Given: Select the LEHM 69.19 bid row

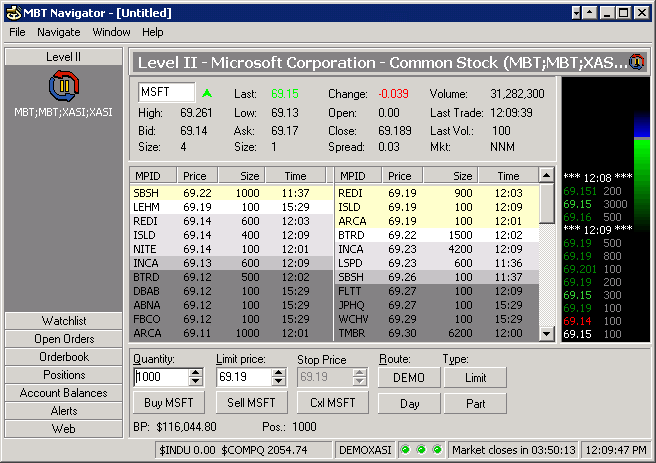Looking at the screenshot, I should (231, 207).
